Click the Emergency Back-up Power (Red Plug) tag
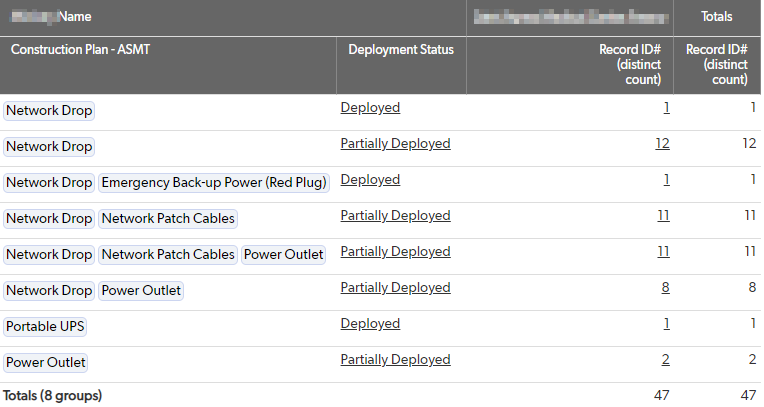Viewport: 764px width, 407px height. click(214, 183)
